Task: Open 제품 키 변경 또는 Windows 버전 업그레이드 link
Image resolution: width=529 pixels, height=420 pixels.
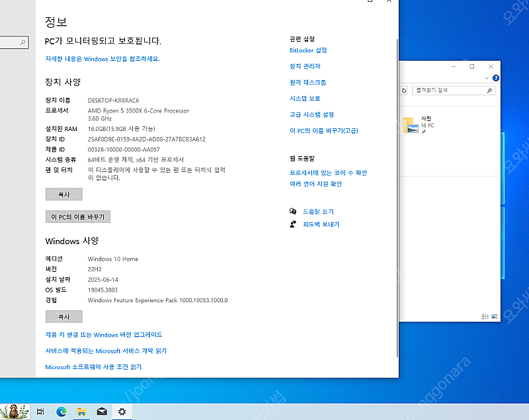Action: (x=104, y=335)
